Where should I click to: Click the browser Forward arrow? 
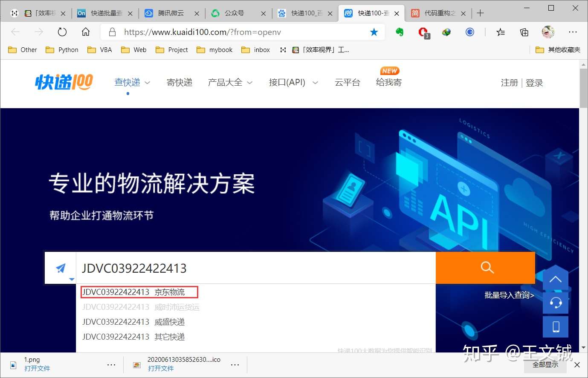click(x=39, y=32)
